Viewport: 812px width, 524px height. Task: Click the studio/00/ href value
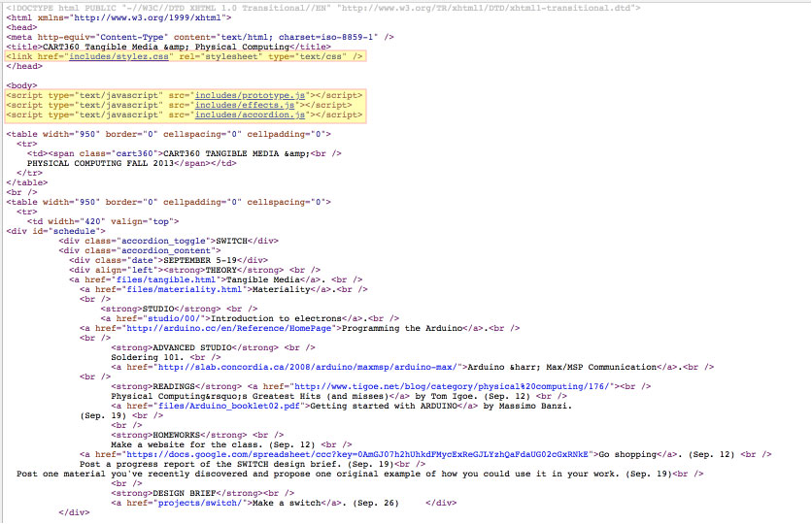coord(174,318)
